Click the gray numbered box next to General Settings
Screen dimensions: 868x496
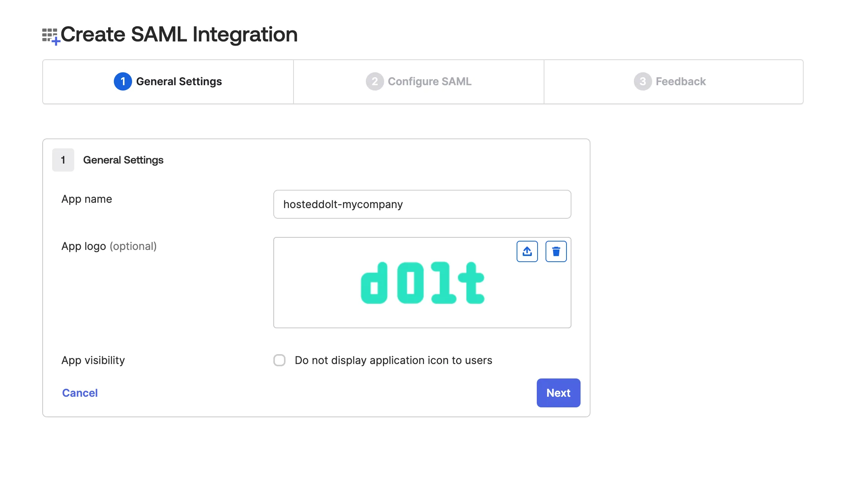(x=63, y=160)
